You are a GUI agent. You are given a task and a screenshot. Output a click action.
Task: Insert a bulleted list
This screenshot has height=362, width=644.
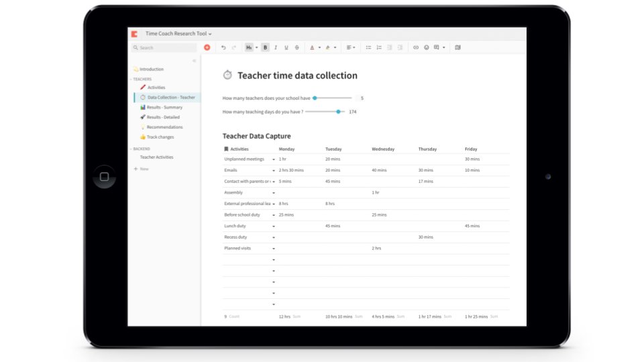point(368,48)
